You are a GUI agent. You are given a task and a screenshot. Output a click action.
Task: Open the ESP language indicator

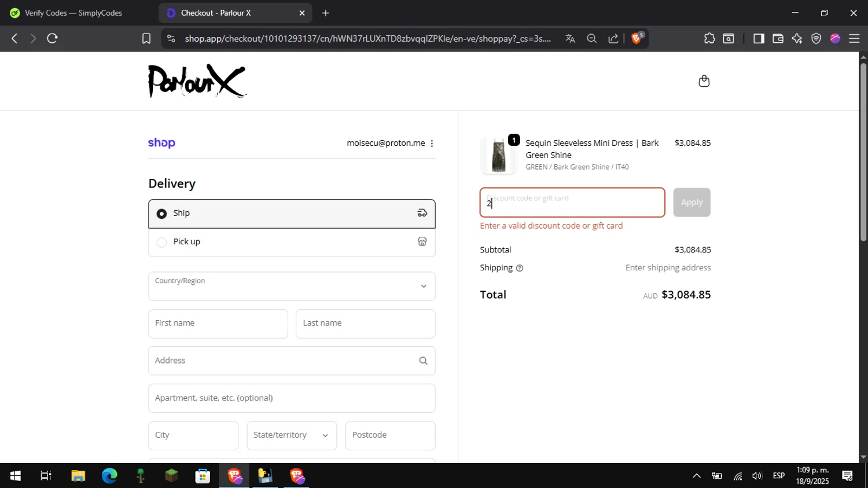pyautogui.click(x=779, y=476)
